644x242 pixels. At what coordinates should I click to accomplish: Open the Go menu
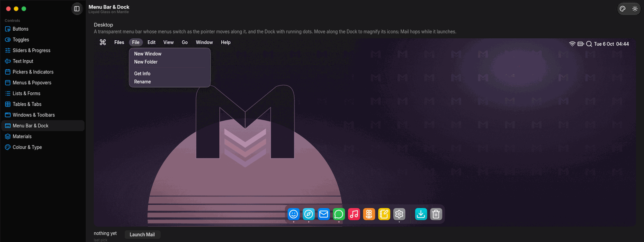185,42
